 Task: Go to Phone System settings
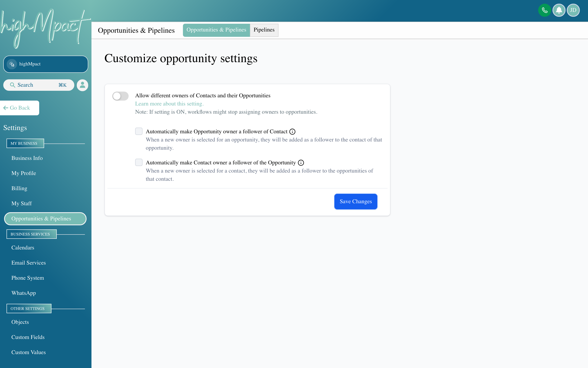27,278
